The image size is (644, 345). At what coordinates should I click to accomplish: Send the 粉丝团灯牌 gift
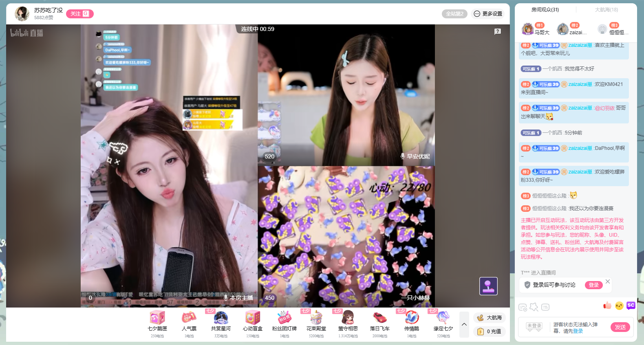pyautogui.click(x=285, y=324)
